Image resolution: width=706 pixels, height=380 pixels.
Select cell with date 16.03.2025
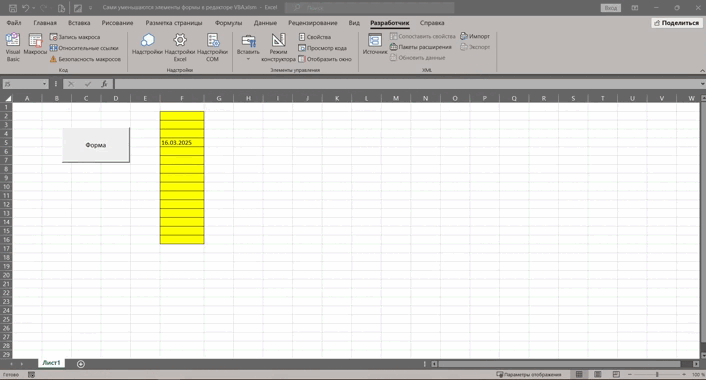(x=182, y=142)
